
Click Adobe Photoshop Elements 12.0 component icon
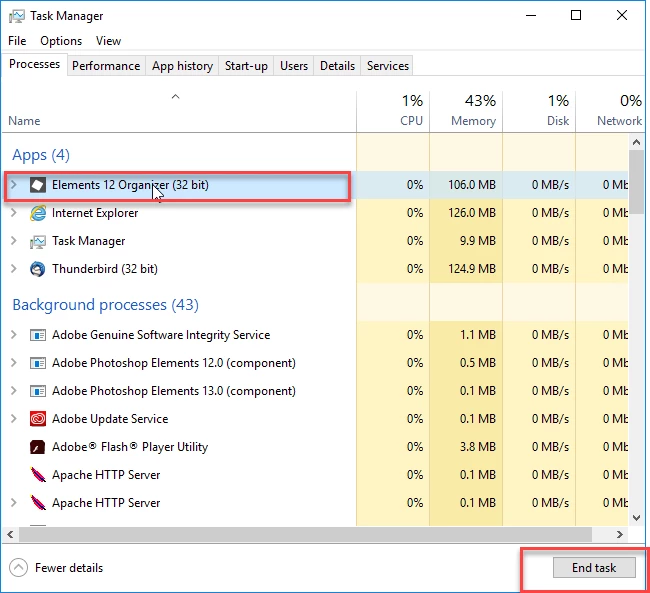pos(38,363)
